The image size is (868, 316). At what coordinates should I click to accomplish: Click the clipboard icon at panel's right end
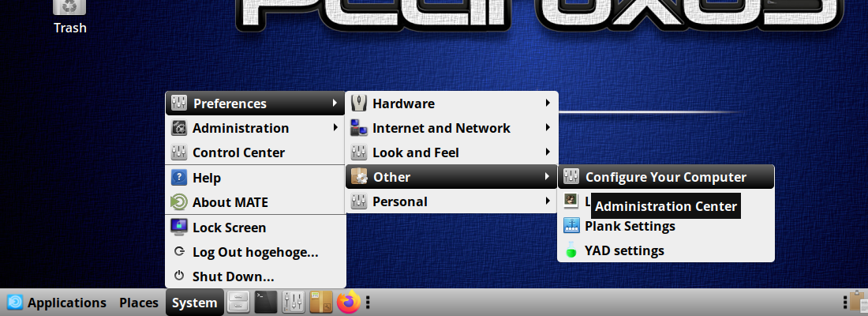click(x=859, y=303)
